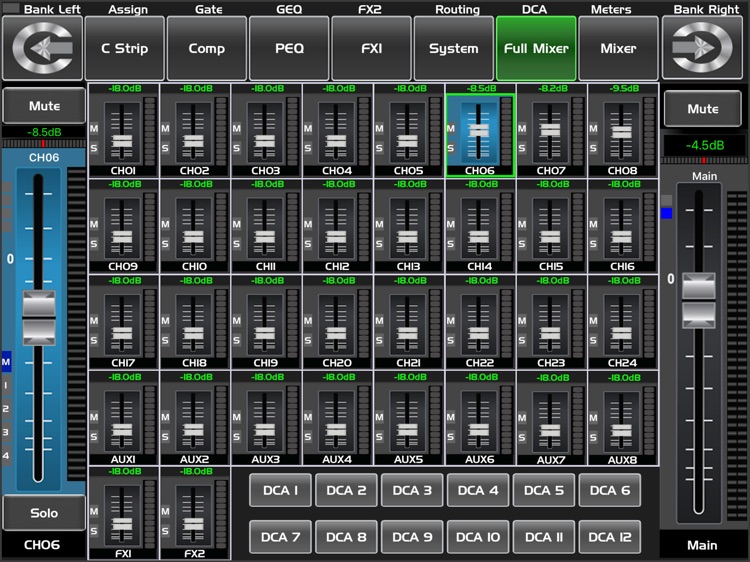The width and height of the screenshot is (750, 562).
Task: Toggle the M mute on CH10
Action: 165,224
